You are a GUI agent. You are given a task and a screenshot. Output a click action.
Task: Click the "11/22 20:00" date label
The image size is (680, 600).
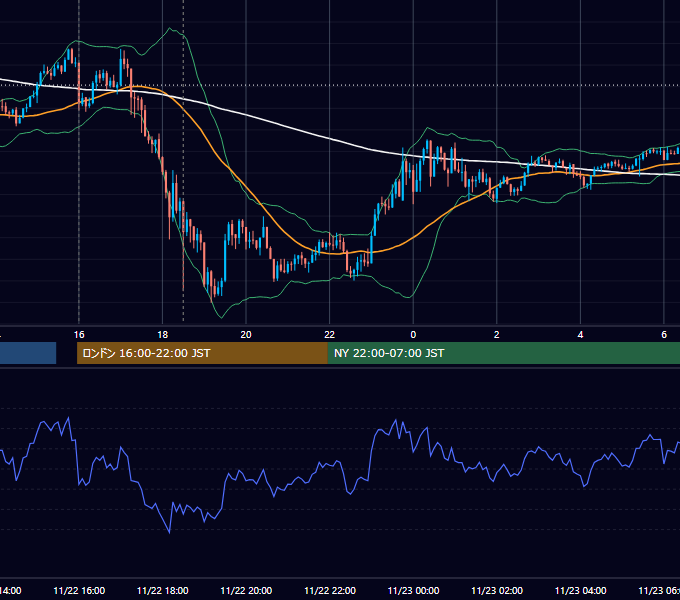(x=246, y=590)
